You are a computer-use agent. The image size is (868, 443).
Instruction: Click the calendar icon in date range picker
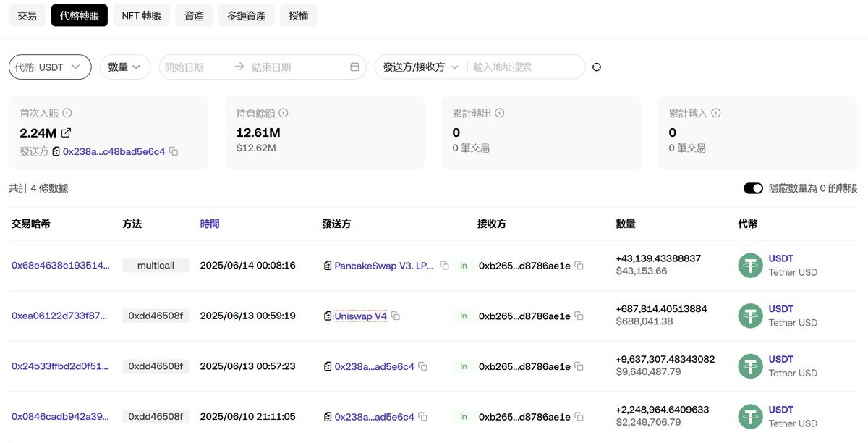(x=354, y=67)
